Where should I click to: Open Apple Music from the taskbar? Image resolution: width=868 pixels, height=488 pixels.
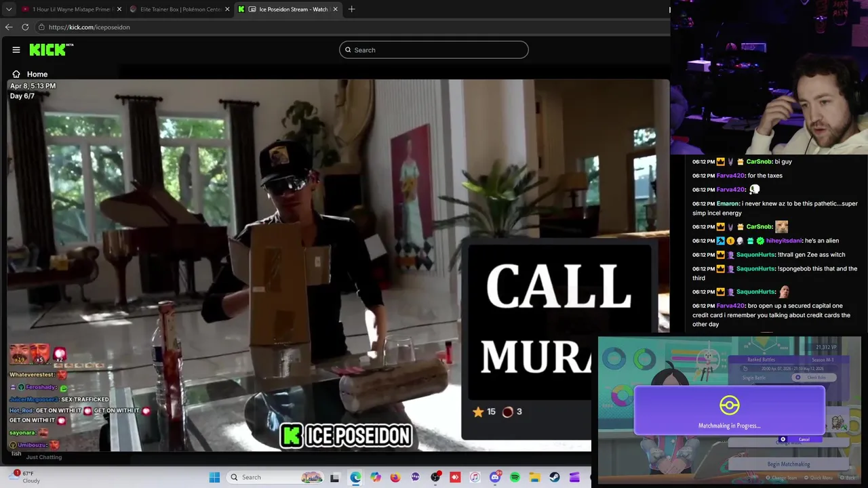tap(475, 477)
